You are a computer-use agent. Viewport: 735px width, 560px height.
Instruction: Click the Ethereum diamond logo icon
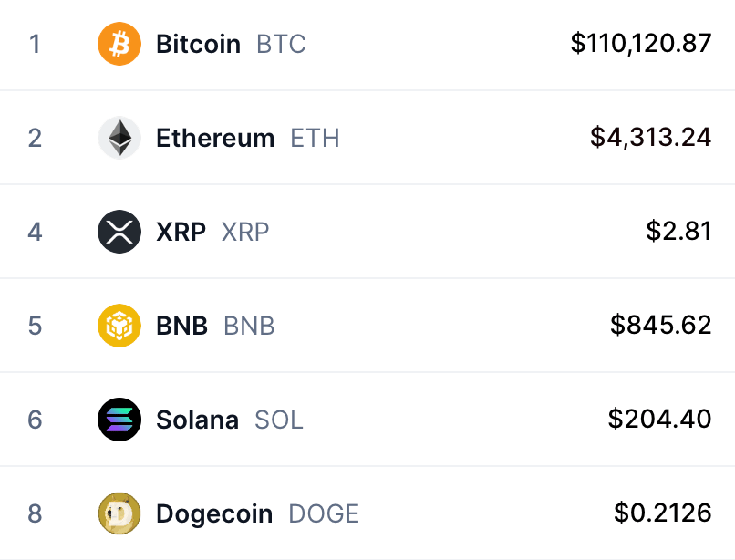pyautogui.click(x=119, y=138)
